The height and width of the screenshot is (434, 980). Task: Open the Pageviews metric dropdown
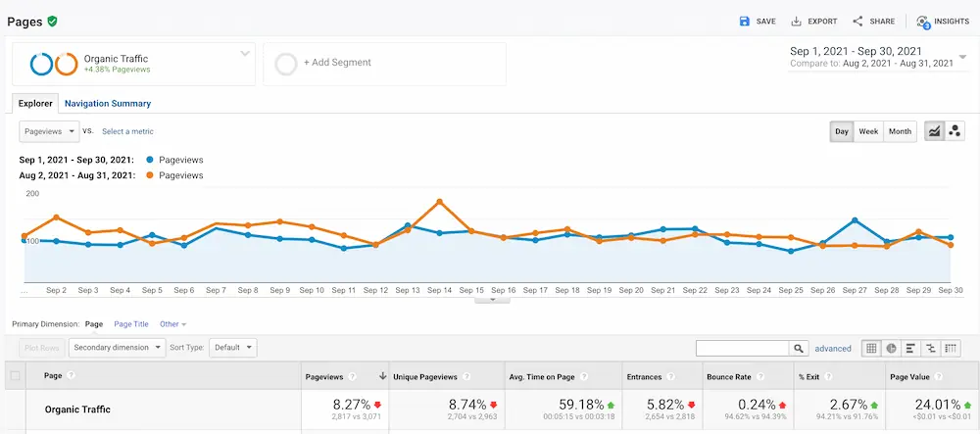tap(48, 131)
